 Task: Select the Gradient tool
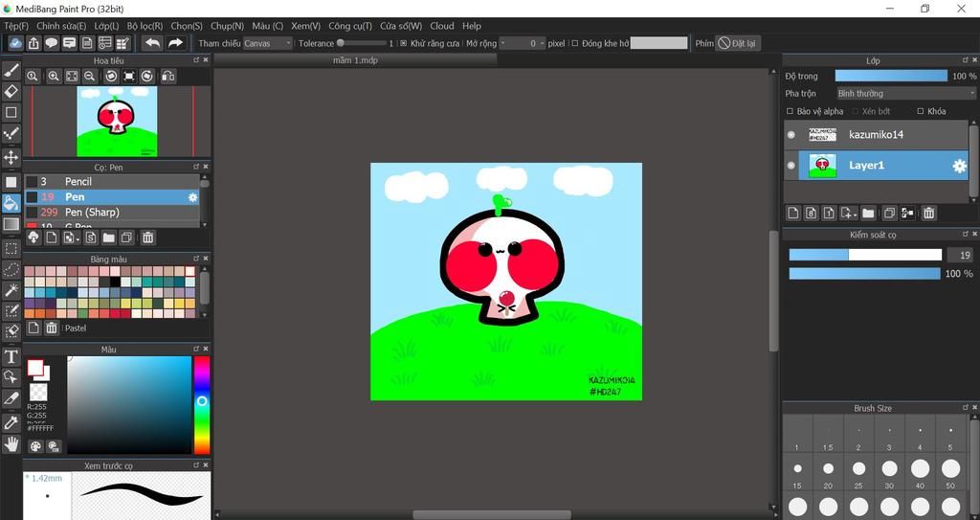click(11, 224)
